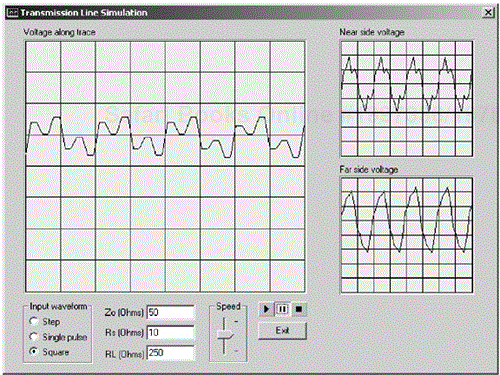Click the Speed slider handle

point(225,335)
